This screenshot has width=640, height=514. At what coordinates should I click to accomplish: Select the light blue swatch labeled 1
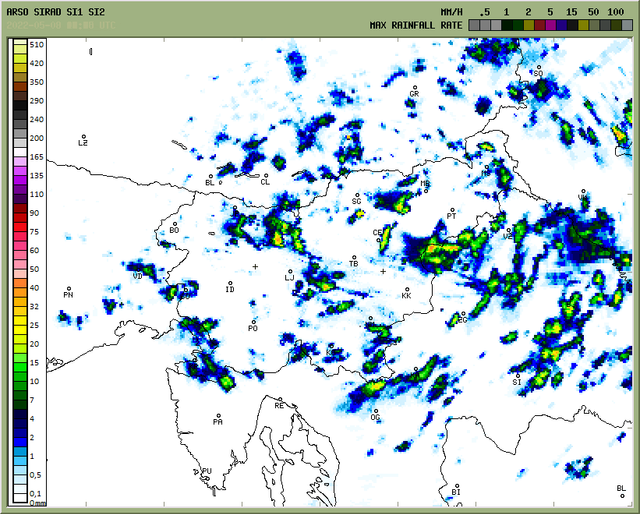coord(20,461)
